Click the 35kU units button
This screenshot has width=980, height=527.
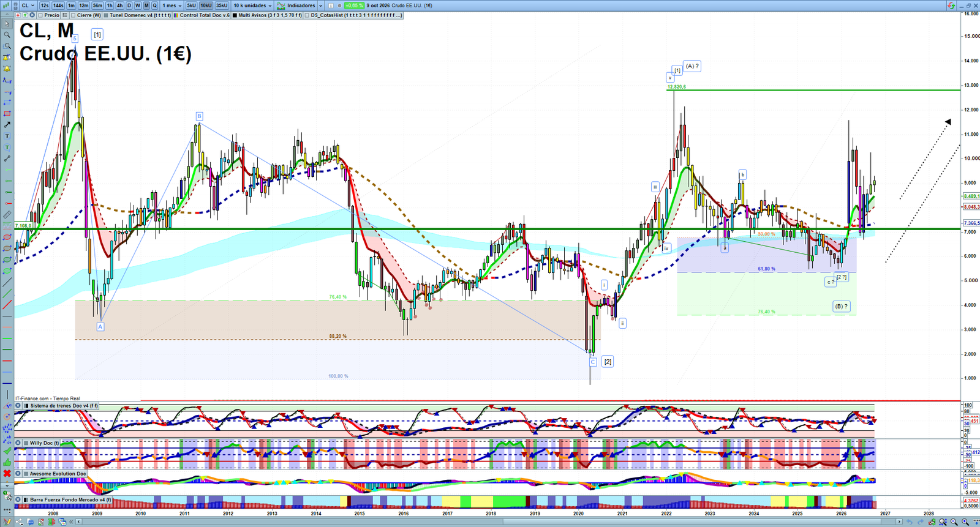point(222,6)
